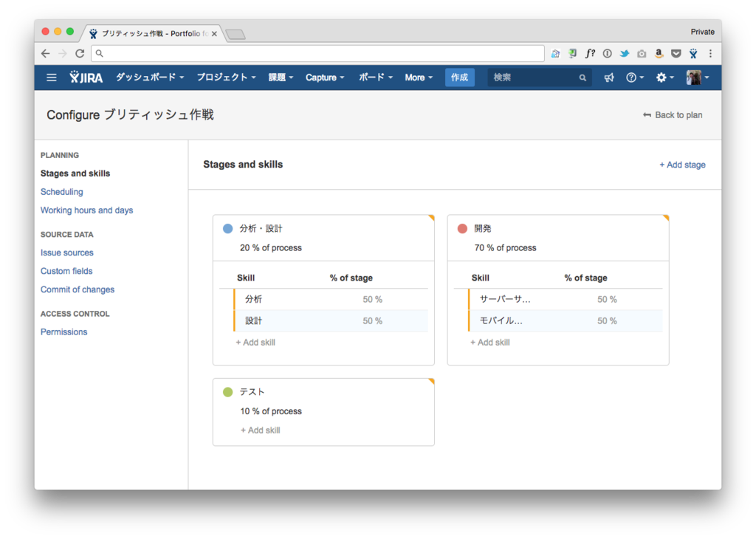Click the f? font extension icon
756x539 pixels.
[x=590, y=53]
